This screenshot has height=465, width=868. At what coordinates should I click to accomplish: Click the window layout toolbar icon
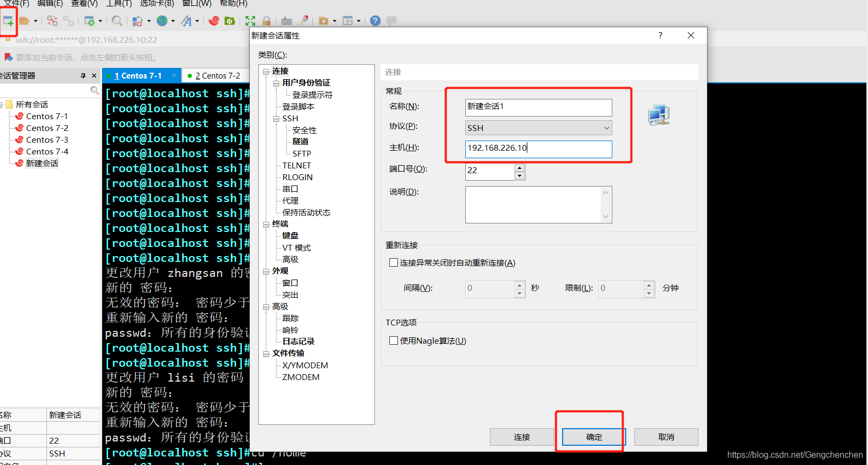pos(348,21)
